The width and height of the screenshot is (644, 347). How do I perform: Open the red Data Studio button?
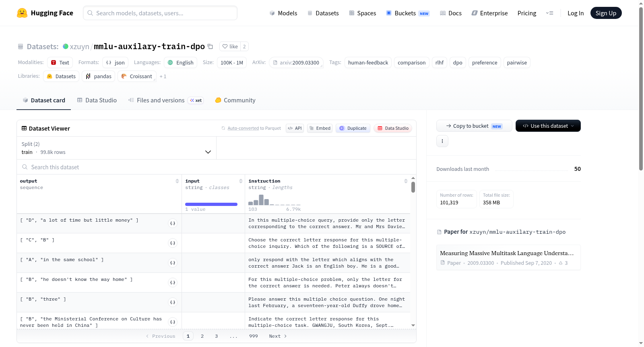[393, 128]
